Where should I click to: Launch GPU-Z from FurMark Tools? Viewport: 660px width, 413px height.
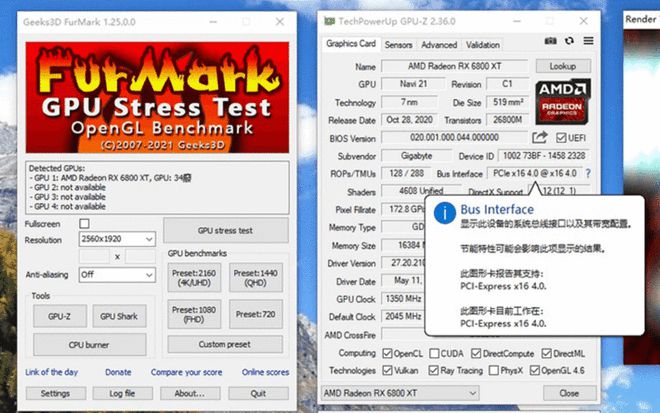click(60, 316)
